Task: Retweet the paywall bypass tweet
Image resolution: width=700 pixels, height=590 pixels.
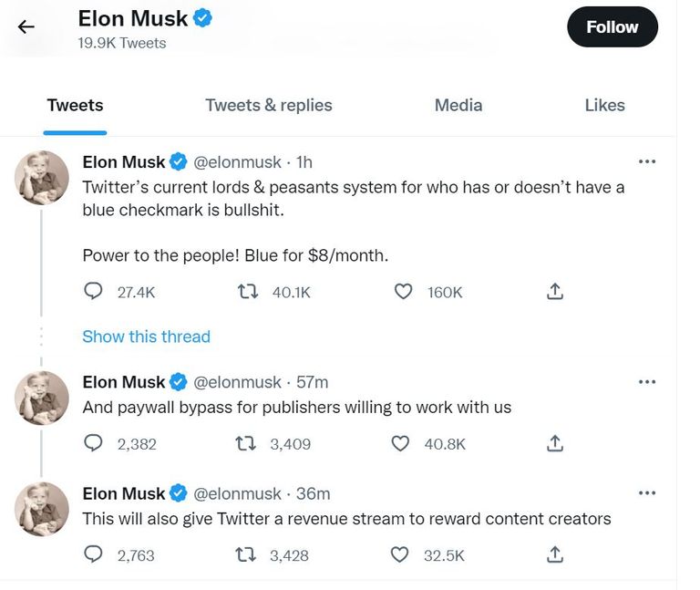Action: tap(246, 444)
